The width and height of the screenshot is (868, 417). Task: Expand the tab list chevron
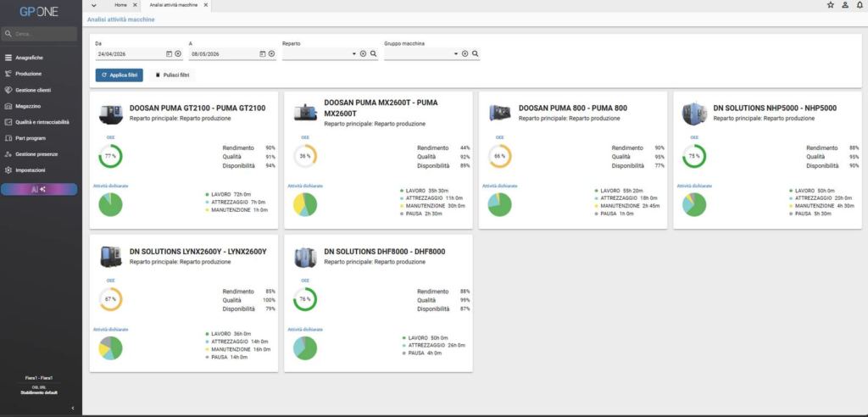click(93, 5)
